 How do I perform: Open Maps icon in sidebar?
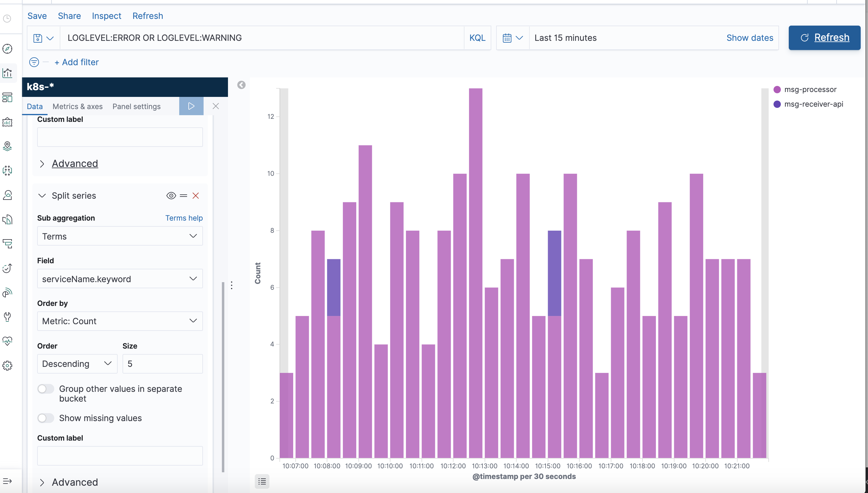[x=7, y=146]
